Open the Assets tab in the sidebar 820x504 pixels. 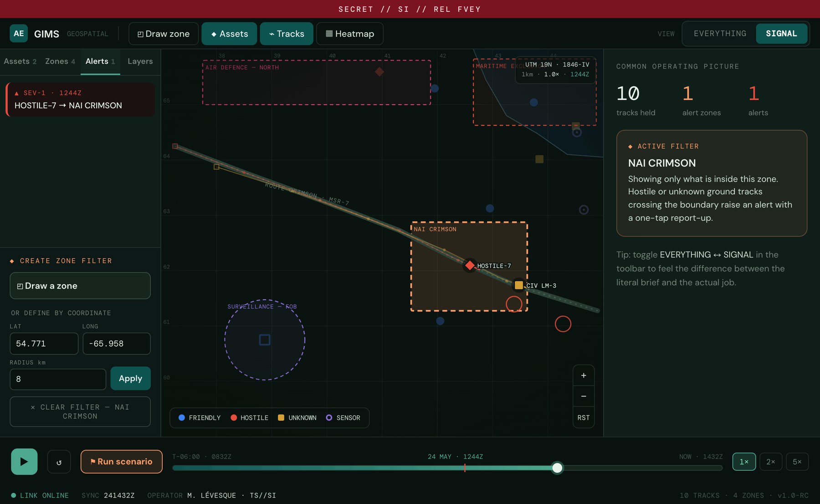point(20,61)
